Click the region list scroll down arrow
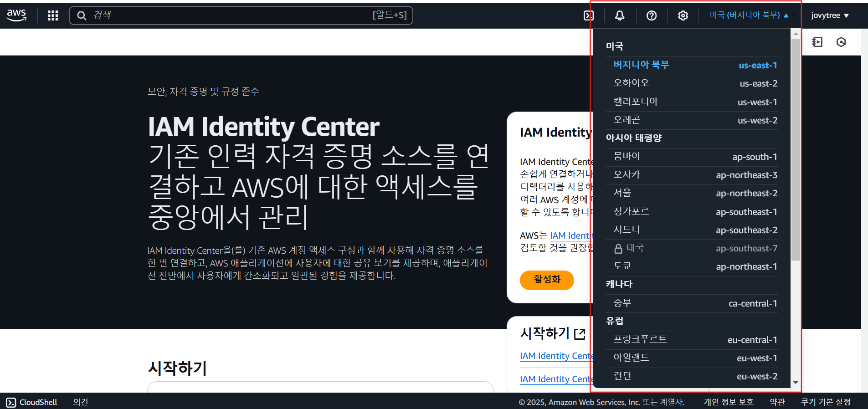The image size is (868, 409). 796,383
